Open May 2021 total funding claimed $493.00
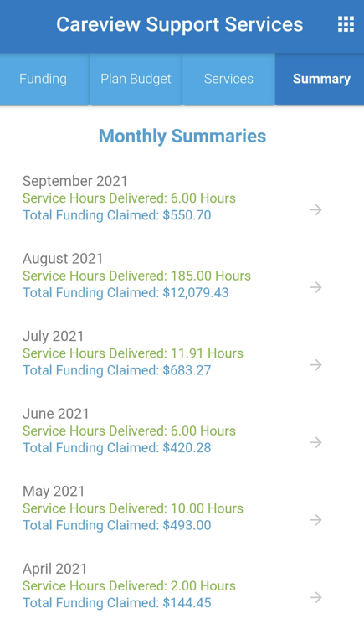Viewport: 364px width, 629px height. tap(116, 525)
